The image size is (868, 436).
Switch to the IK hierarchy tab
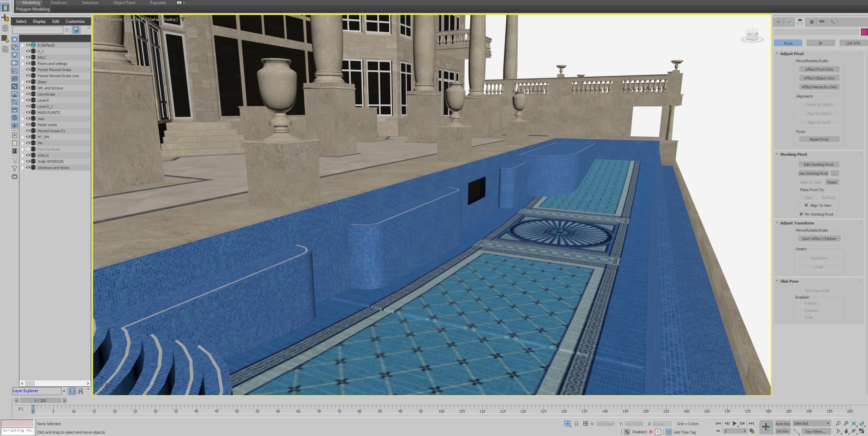(820, 43)
